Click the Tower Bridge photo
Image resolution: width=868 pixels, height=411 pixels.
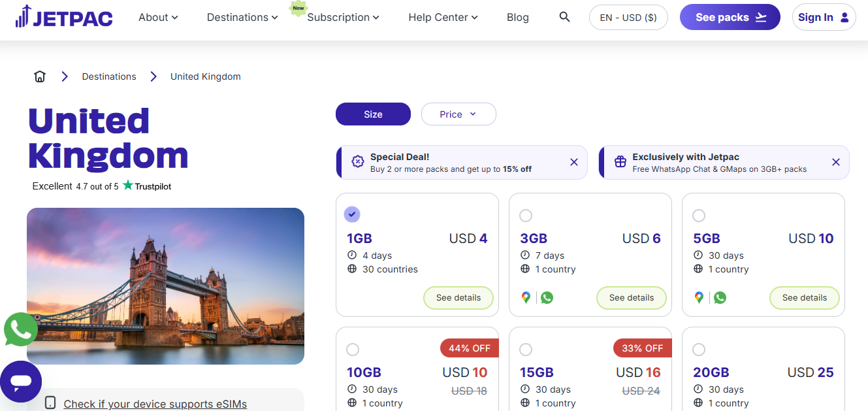coord(165,286)
